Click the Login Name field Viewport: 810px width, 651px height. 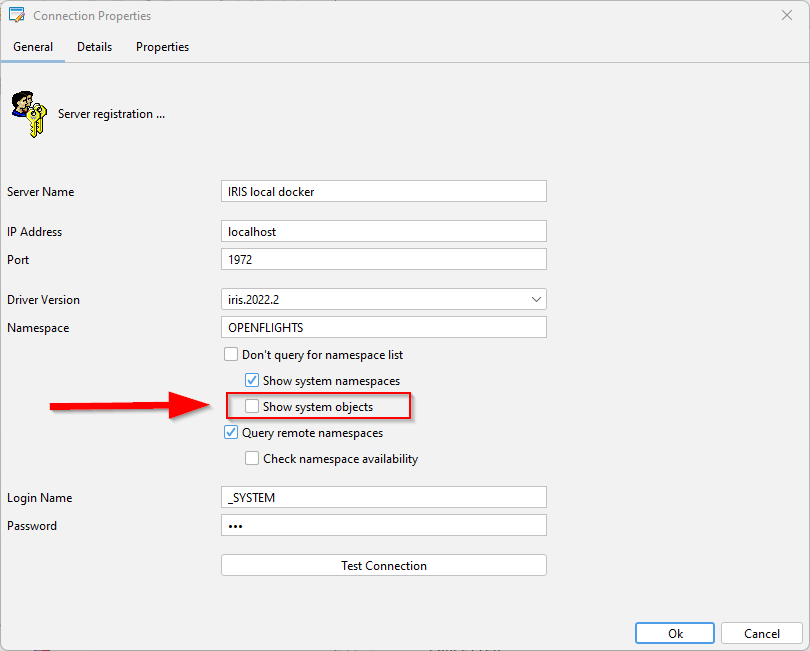383,497
